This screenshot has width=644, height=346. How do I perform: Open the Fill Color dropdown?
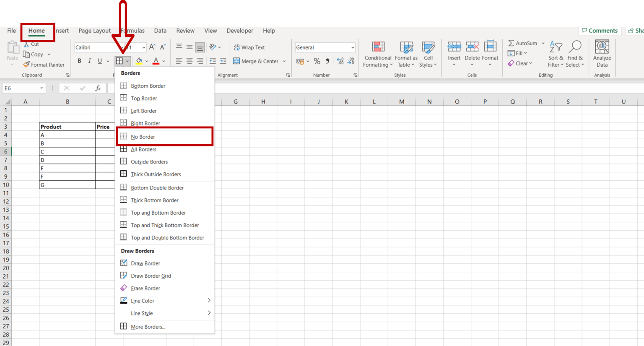(146, 61)
